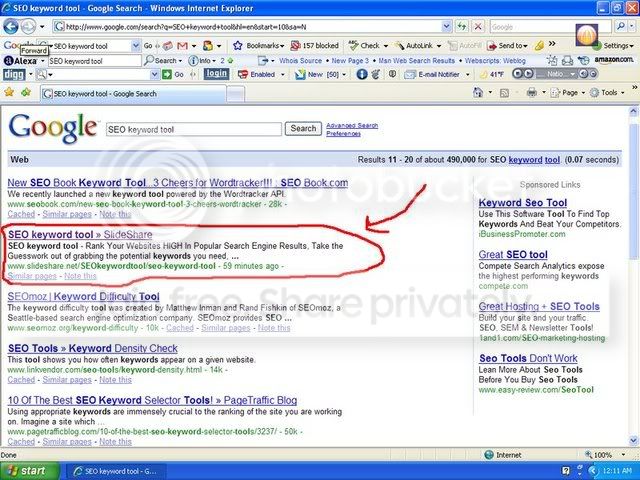Image resolution: width=640 pixels, height=480 pixels.
Task: Expand the Tools menu dropdown
Action: click(x=623, y=93)
